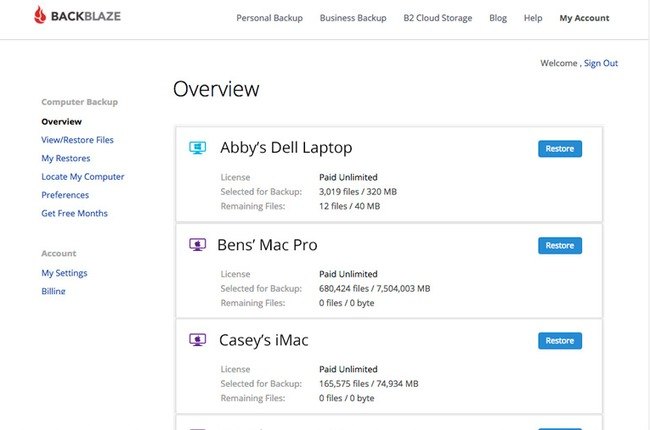Click Mac computer icon beside Bens' Mac Pro

pos(197,245)
